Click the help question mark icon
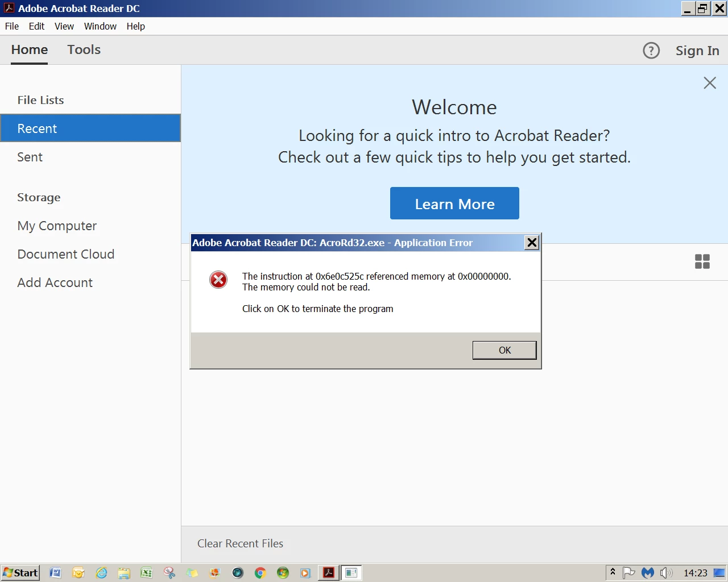Image resolution: width=728 pixels, height=582 pixels. tap(651, 51)
